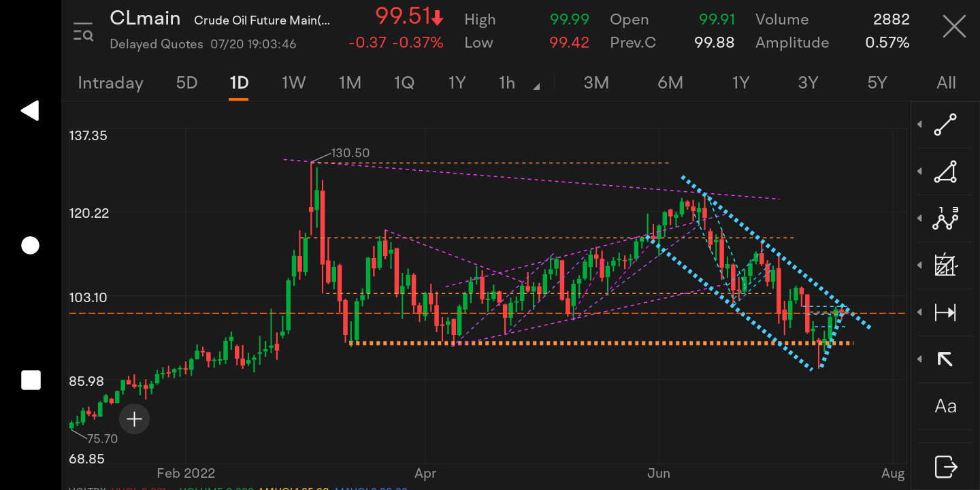Set chart range to 1Y next to 6M
Image resolution: width=980 pixels, height=490 pixels.
(x=740, y=83)
